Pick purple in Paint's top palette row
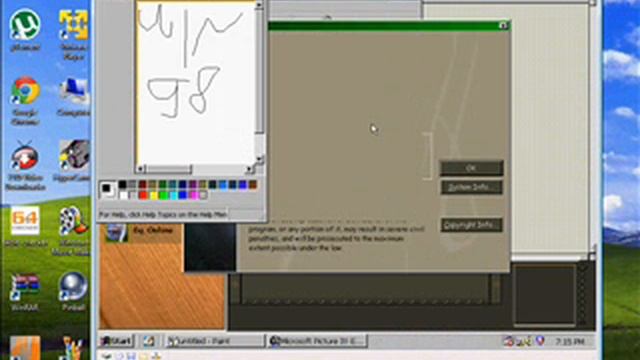This screenshot has height=360, width=640. click(192, 185)
